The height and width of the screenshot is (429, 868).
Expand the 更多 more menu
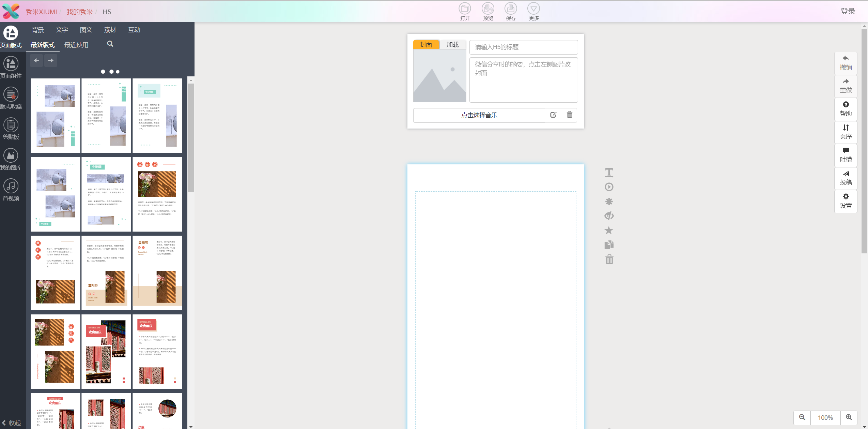533,12
